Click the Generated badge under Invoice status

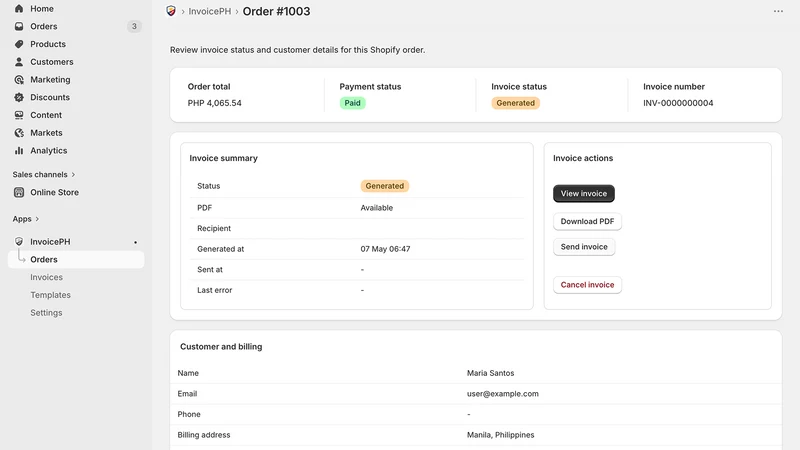pos(515,103)
